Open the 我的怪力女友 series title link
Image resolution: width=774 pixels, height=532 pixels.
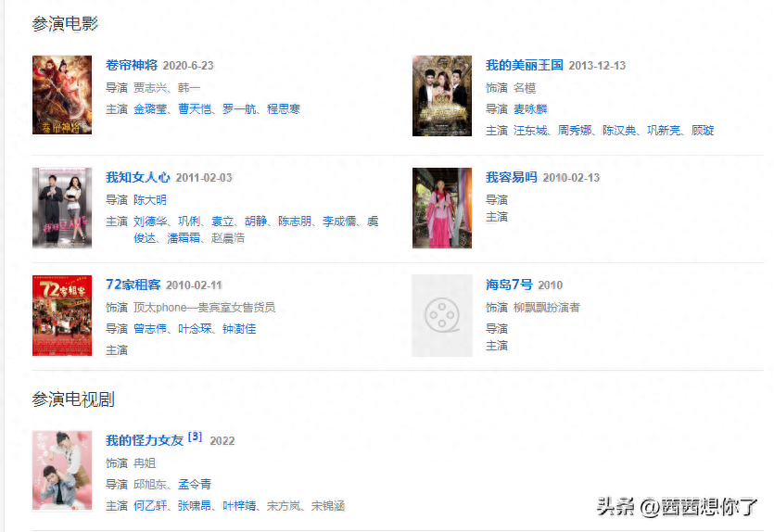[x=145, y=440]
